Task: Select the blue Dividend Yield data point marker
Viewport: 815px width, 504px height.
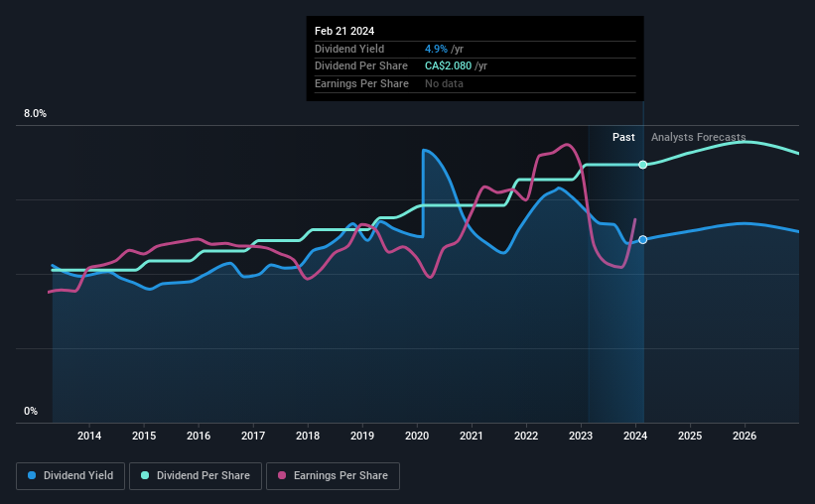Action: click(x=643, y=239)
